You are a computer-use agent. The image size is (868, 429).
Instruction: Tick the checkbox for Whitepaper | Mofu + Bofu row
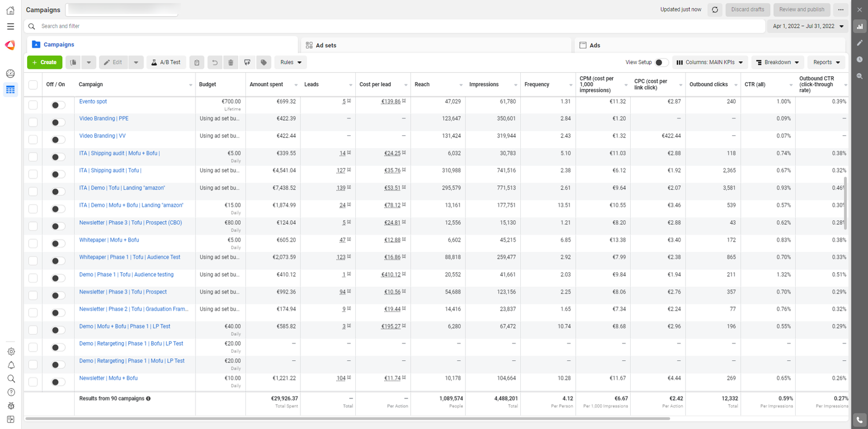pyautogui.click(x=33, y=243)
